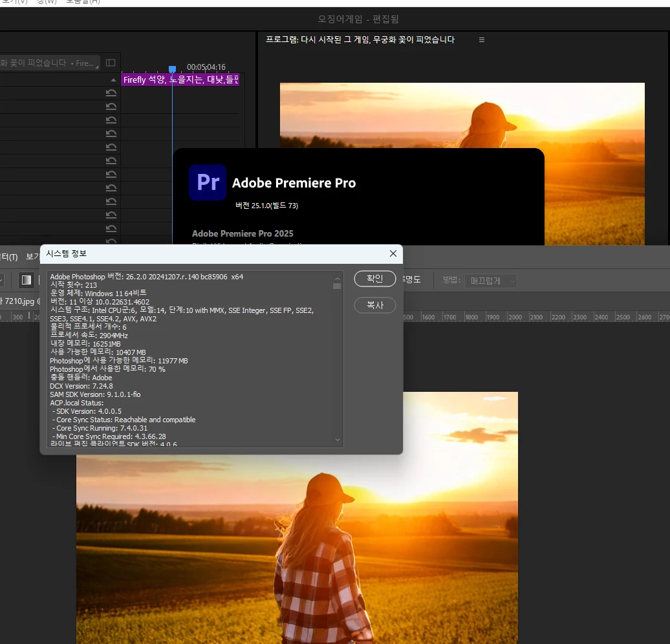Click the scroll-up arrow of the system info text box
The width and height of the screenshot is (670, 644).
click(x=337, y=279)
